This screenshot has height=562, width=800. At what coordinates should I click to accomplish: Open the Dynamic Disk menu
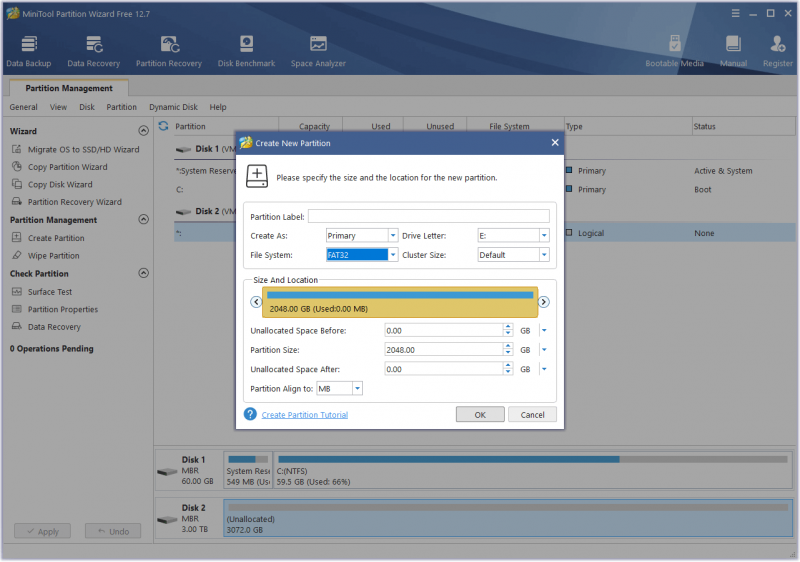[x=173, y=107]
